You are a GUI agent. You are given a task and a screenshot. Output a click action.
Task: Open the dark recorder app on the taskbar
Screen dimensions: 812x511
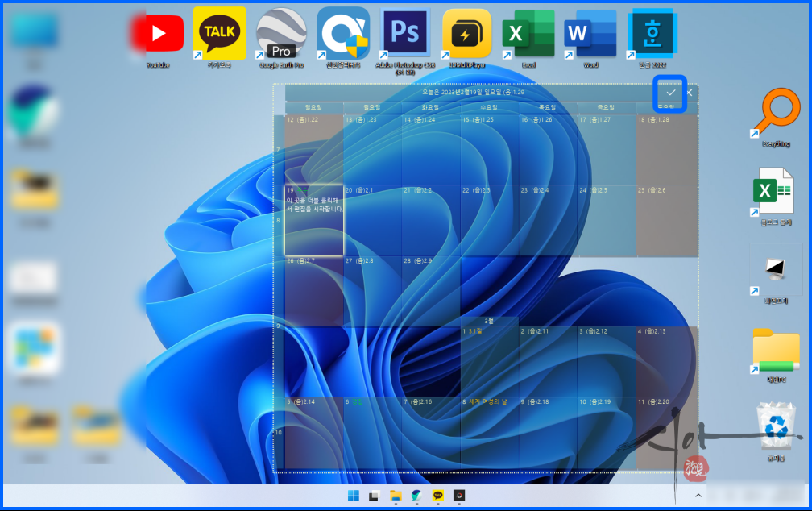pyautogui.click(x=459, y=496)
